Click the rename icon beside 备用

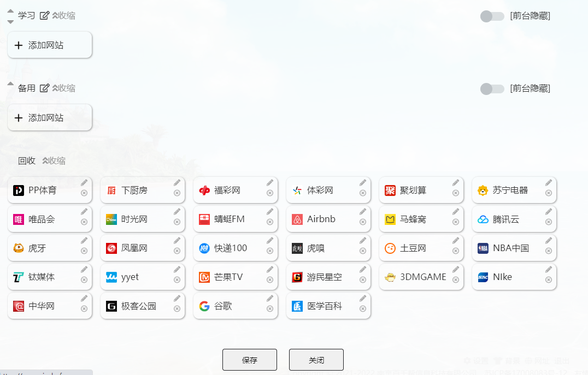coord(45,88)
